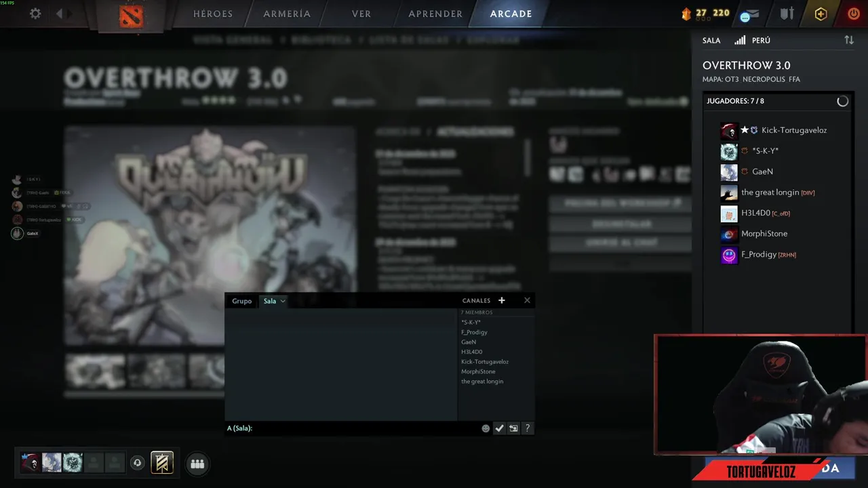This screenshot has height=488, width=868.
Task: Close the chat window with the X
Action: 527,300
